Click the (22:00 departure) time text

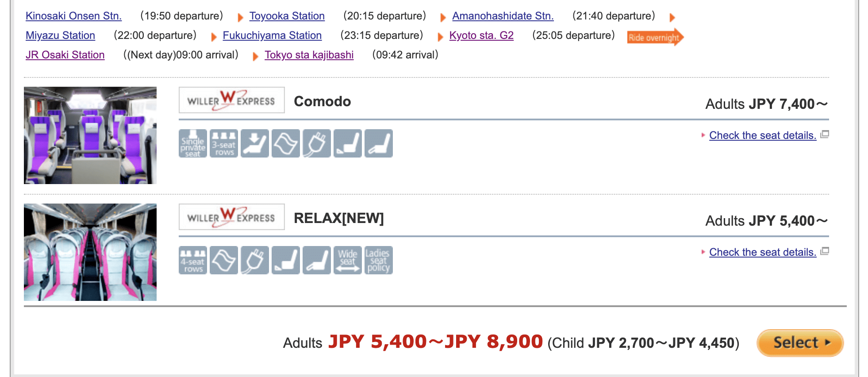pos(155,35)
